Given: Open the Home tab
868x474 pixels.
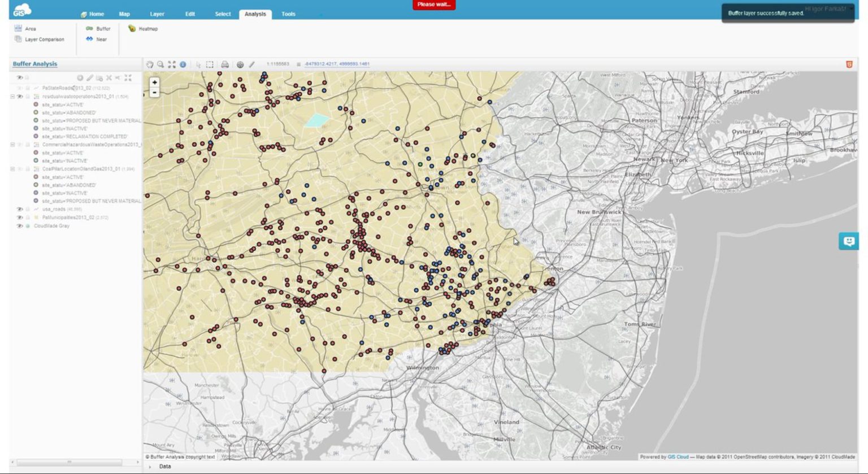Looking at the screenshot, I should tap(93, 14).
